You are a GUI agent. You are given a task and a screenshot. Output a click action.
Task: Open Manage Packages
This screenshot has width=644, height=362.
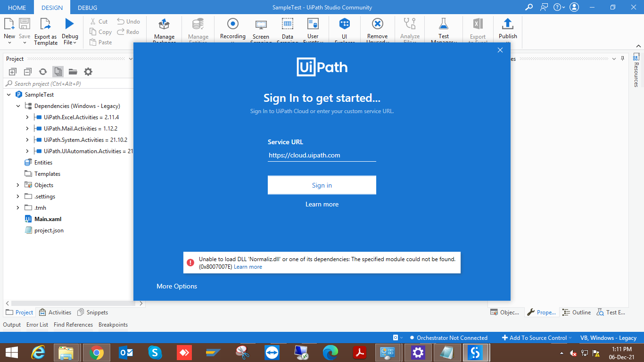coord(164,25)
